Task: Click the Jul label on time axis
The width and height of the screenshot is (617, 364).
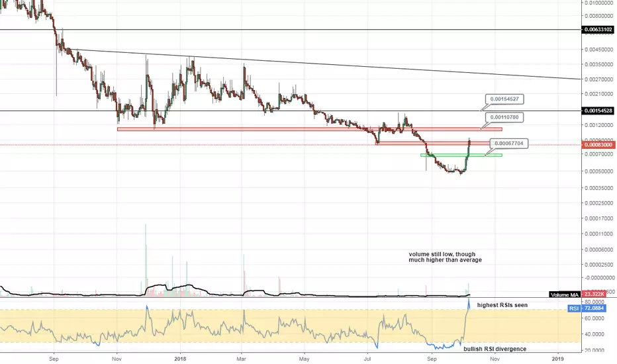Action: [367, 359]
